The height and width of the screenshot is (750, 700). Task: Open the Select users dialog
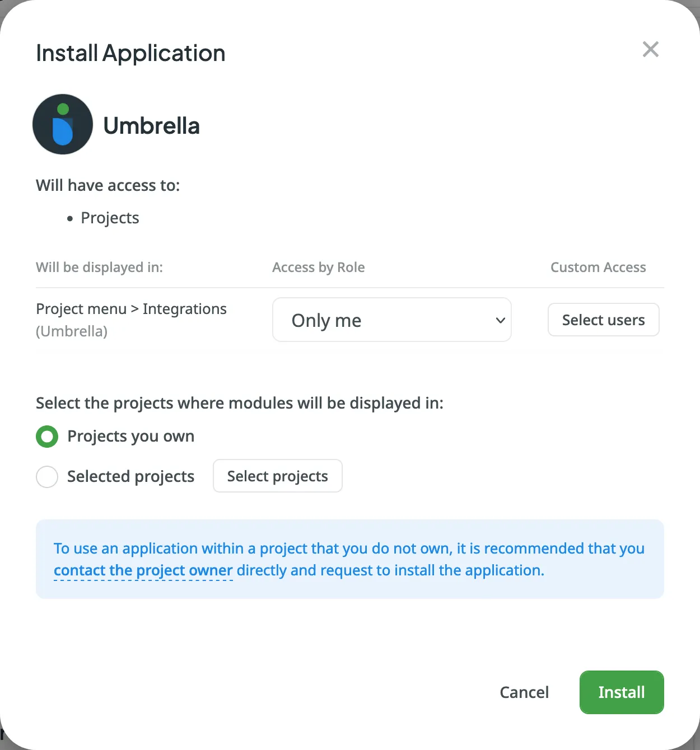603,320
